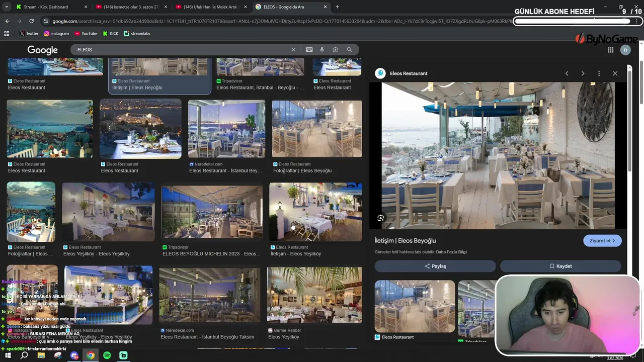Open Daha Fazla Bilgi link
644x362 pixels.
(451, 252)
